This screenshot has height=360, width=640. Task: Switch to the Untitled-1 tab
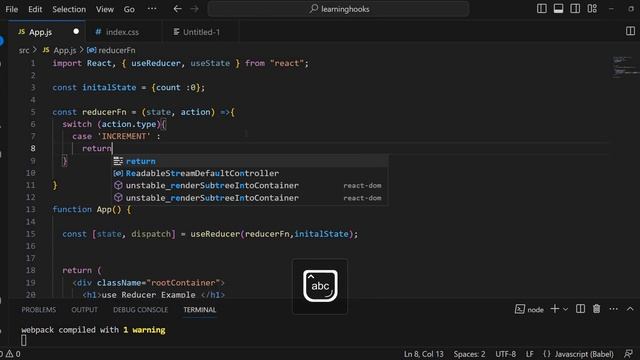click(x=201, y=32)
